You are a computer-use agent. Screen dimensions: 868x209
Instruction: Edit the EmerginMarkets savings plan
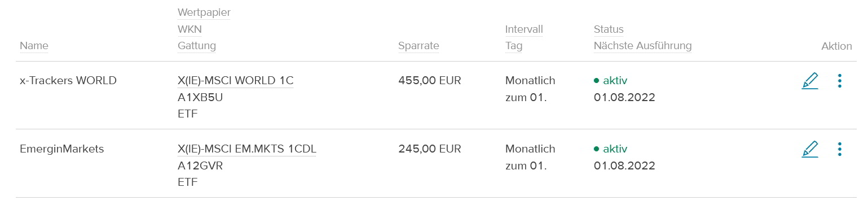809,150
